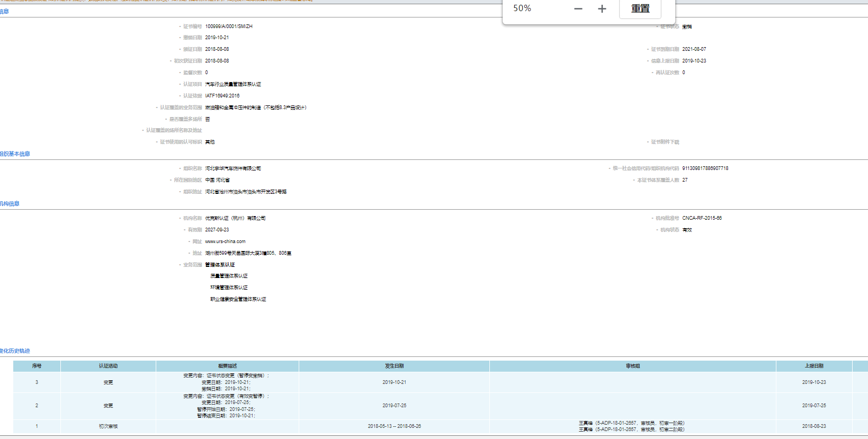
Task: Click the 组织基本信息 section heading
Action: (x=15, y=154)
